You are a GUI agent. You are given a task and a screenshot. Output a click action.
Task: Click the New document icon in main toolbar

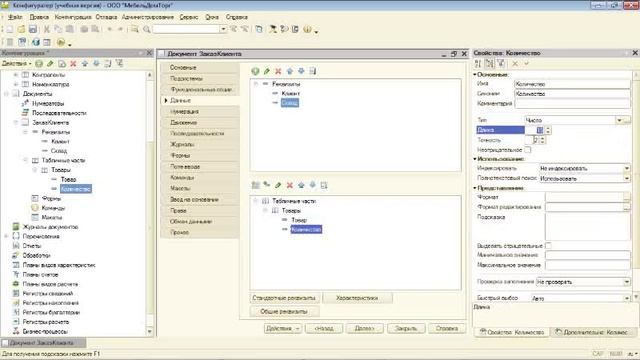(x=10, y=29)
